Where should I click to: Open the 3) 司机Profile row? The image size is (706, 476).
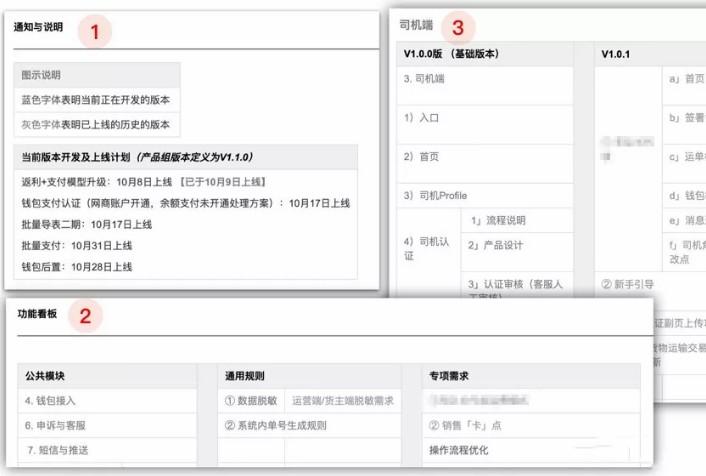pos(485,195)
